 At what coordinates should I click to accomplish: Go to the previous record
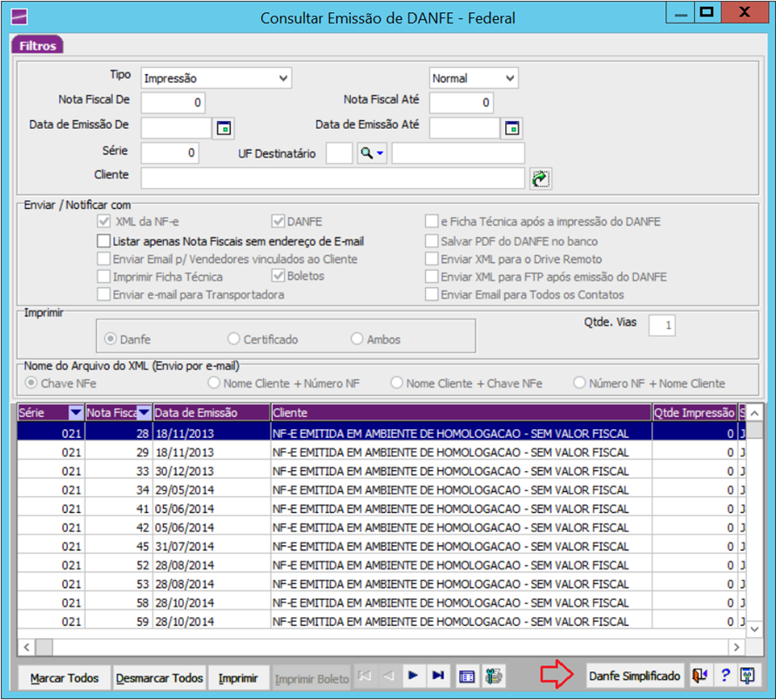tap(389, 676)
